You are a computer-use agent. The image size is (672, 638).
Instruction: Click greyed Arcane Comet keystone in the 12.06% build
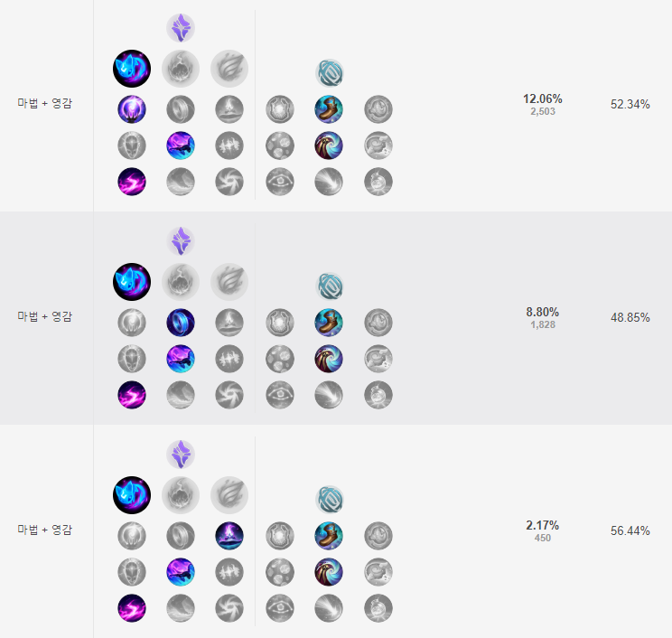pyautogui.click(x=181, y=68)
